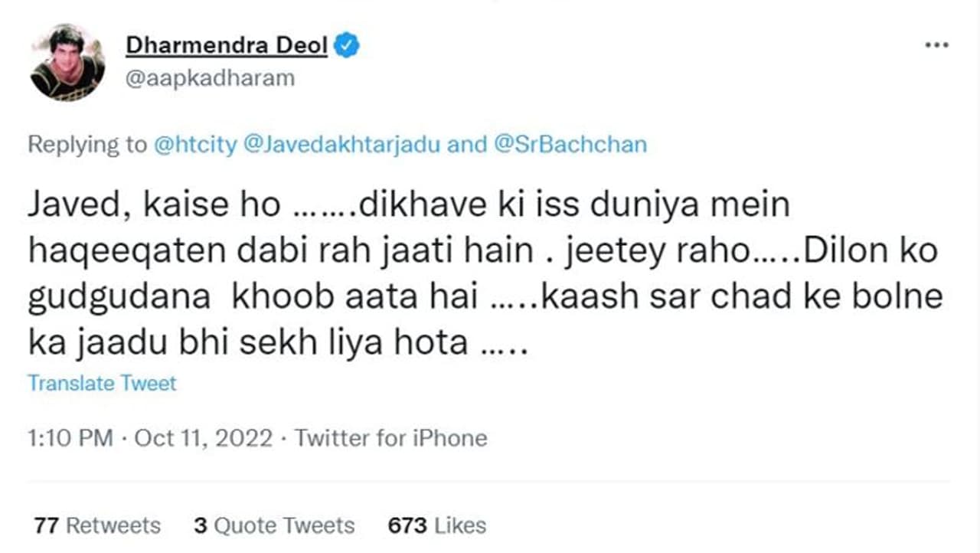Click the 'Replying to' label
980x553 pixels.
click(x=87, y=145)
